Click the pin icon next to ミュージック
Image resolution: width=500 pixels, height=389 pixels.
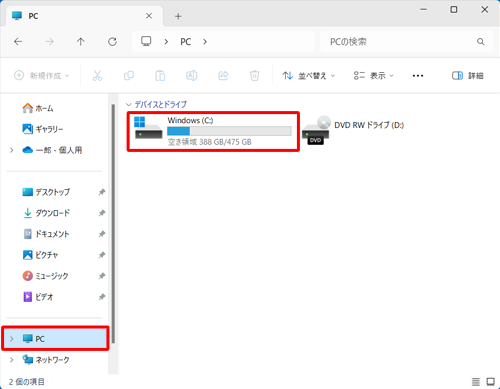tap(102, 276)
